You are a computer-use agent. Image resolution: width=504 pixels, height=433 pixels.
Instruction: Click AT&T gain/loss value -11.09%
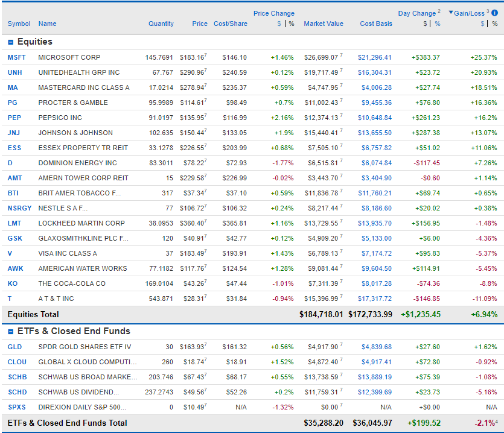pos(485,299)
